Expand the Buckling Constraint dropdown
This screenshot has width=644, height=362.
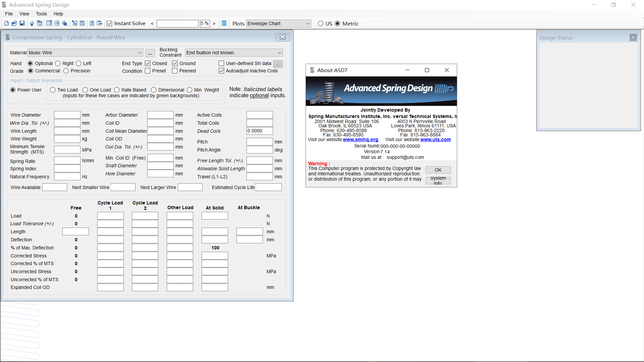point(279,53)
